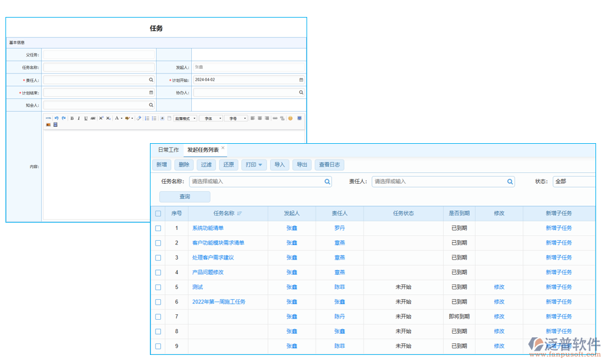
Task: Check the checkbox for row 系统功能清单
Action: coord(158,228)
